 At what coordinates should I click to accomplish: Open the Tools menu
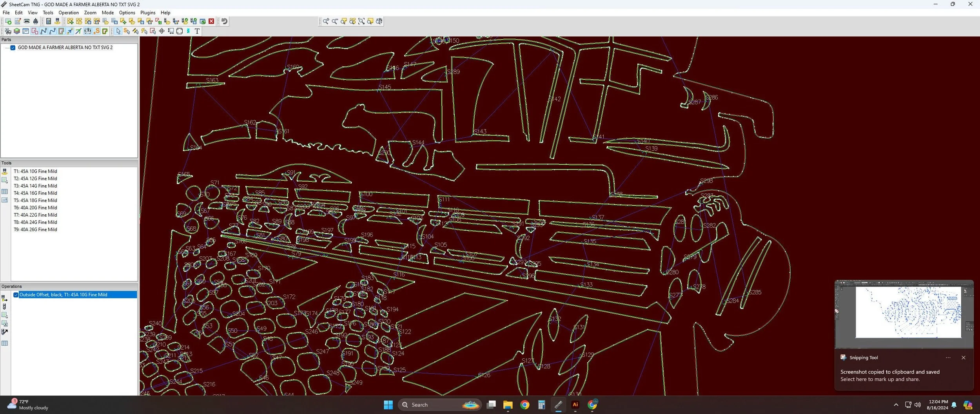48,13
